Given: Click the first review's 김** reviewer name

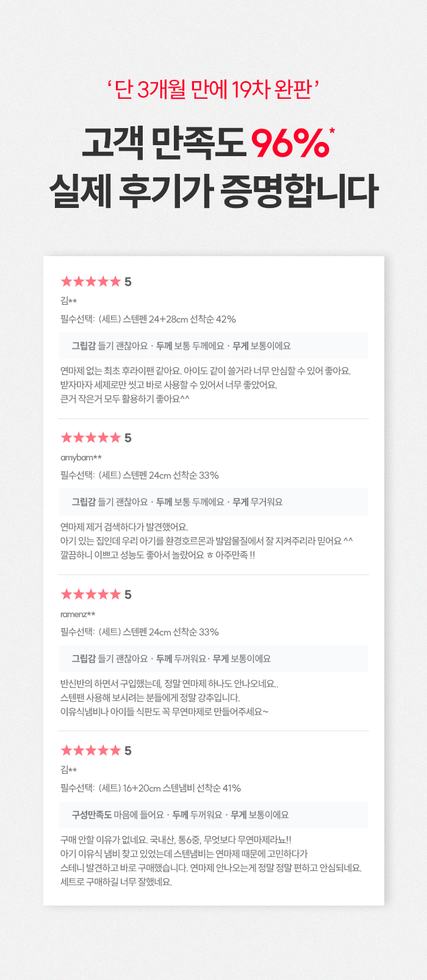Looking at the screenshot, I should click(x=68, y=301).
